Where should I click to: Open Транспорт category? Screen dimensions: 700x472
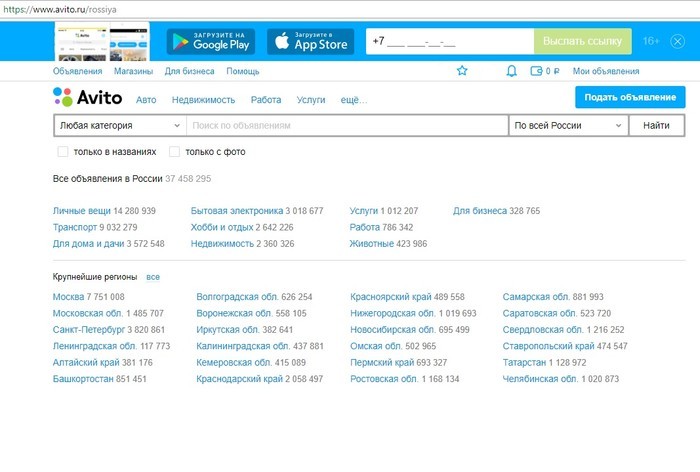[75, 227]
